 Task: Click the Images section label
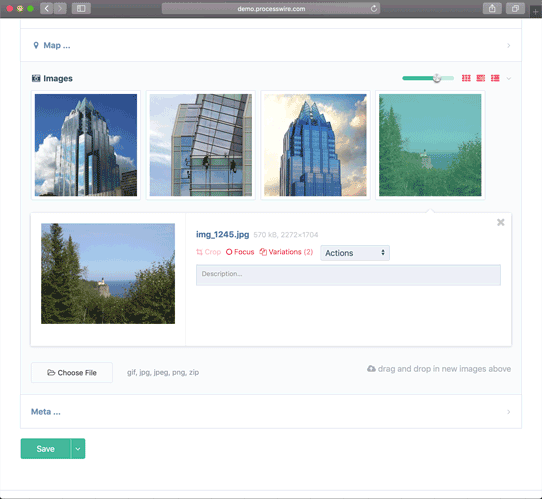tap(58, 78)
